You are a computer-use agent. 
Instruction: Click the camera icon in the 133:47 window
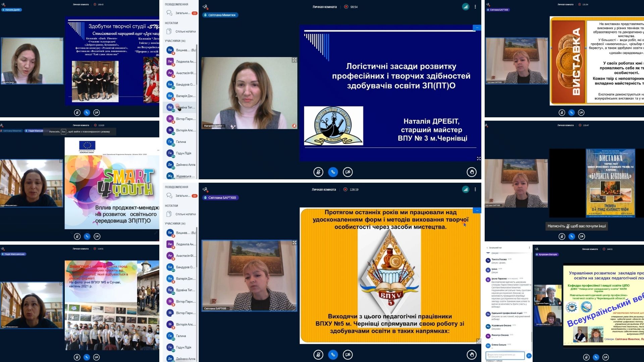[582, 236]
